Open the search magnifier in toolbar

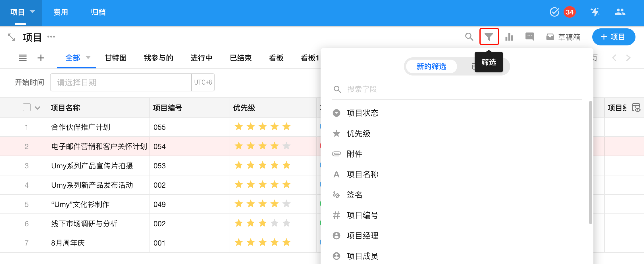pyautogui.click(x=469, y=37)
